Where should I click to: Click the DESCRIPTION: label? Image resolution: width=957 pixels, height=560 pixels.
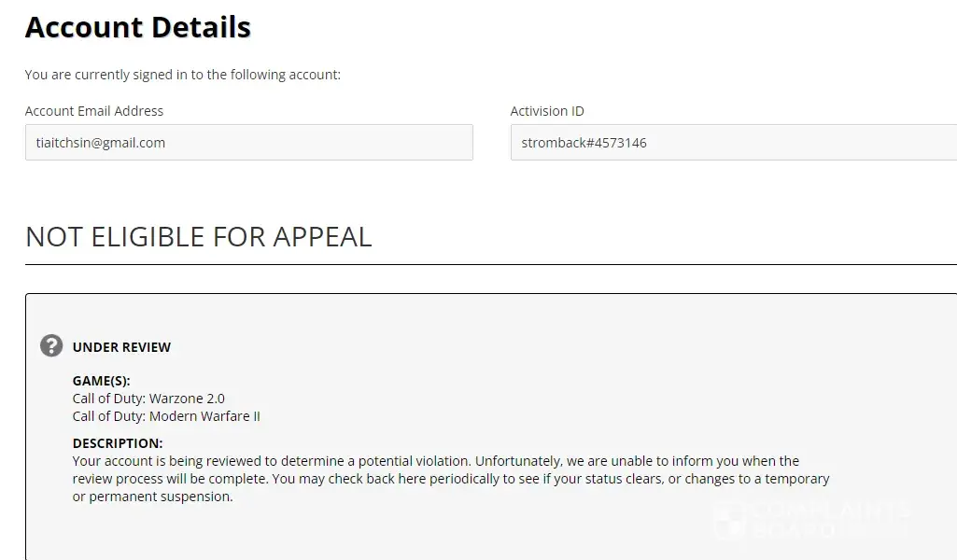point(118,443)
